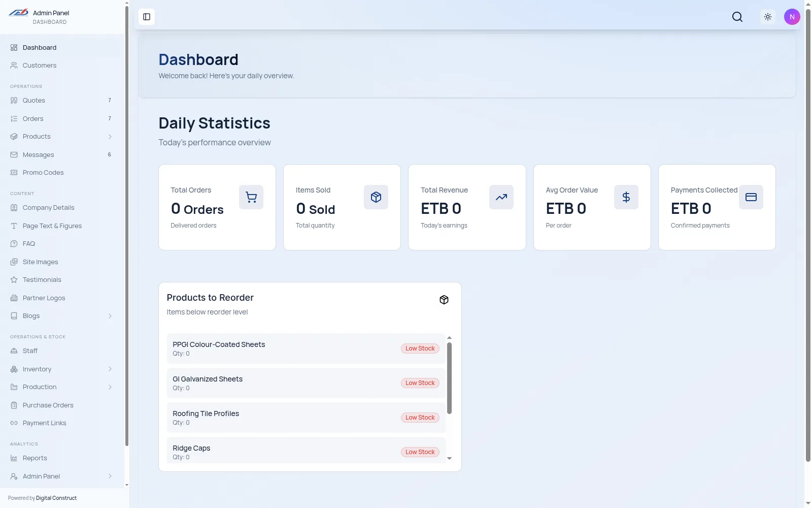Click the box icon in Items Sold card
Viewport: 812px width, 508px height.
pyautogui.click(x=376, y=197)
